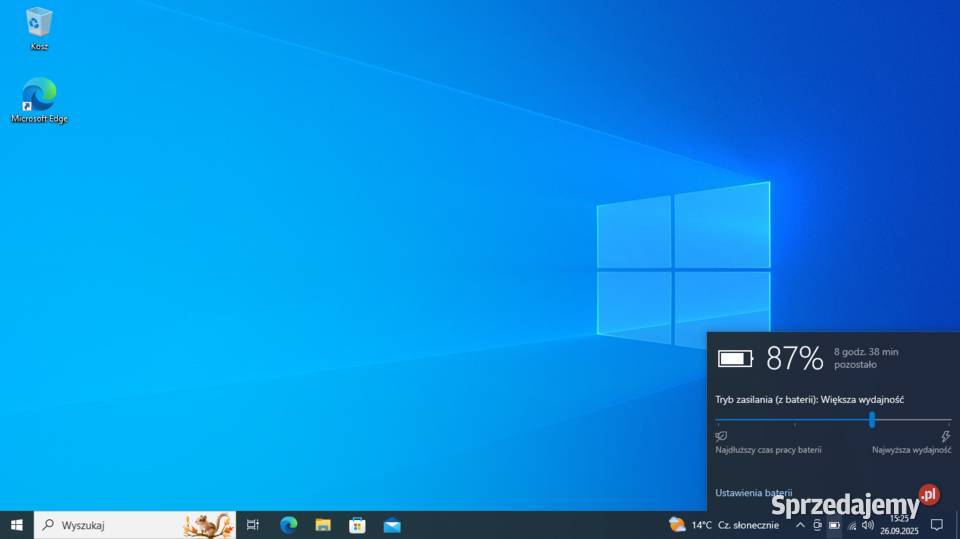Open the Wi-Fi network tray icon
The width and height of the screenshot is (960, 539).
point(851,525)
